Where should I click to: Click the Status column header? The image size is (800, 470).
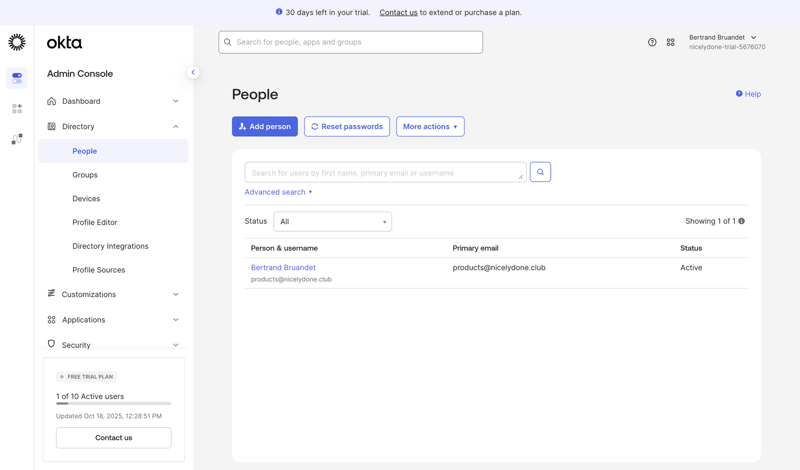point(691,248)
